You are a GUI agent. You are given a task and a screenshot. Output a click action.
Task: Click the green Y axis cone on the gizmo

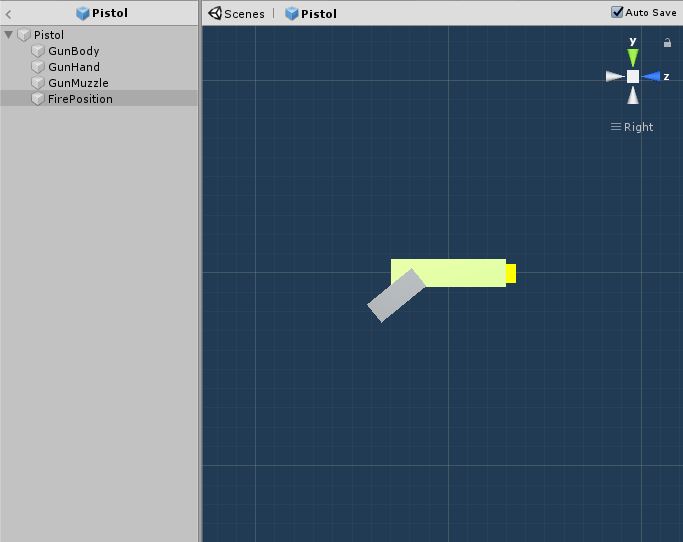pos(632,57)
